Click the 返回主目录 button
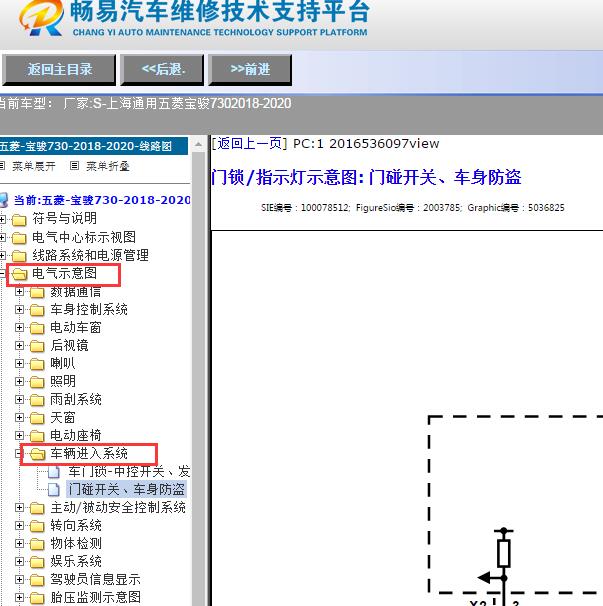The height and width of the screenshot is (606, 603). click(x=59, y=70)
